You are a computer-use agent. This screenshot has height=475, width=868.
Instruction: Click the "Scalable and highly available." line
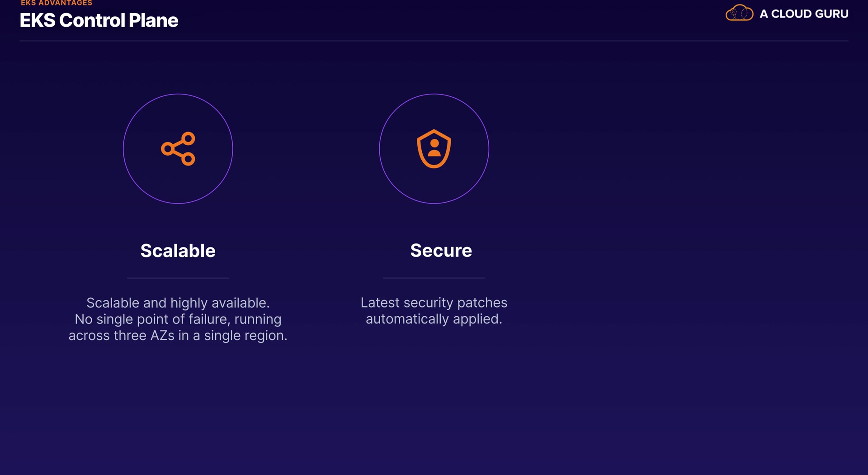(178, 303)
